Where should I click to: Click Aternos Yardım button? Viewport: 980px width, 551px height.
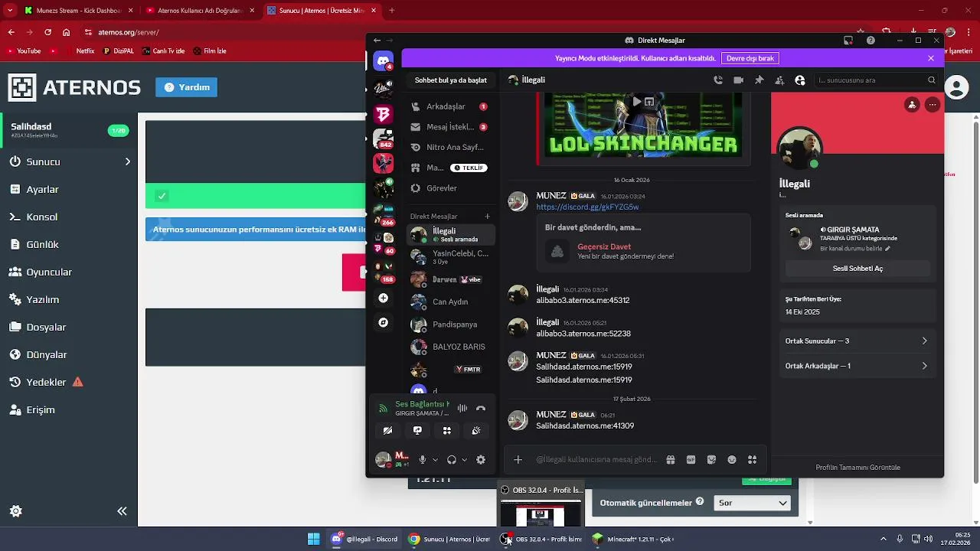coord(186,87)
